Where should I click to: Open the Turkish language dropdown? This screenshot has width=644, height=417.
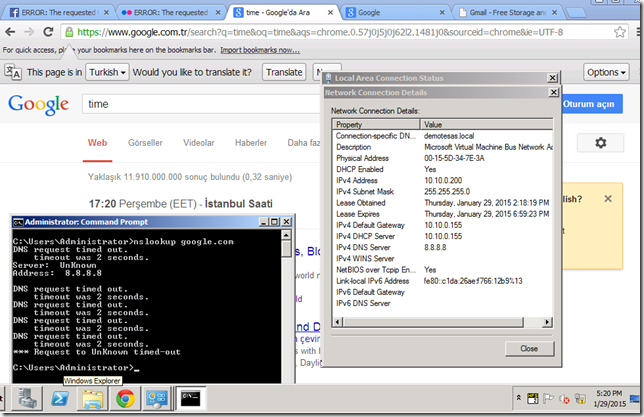107,72
